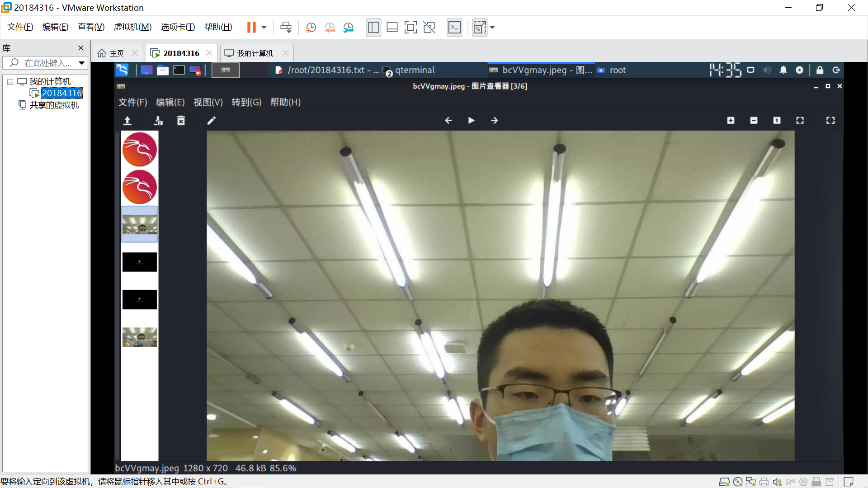Screen dimensions: 868x488
Task: Go to previous image arrow
Action: pyautogui.click(x=448, y=121)
